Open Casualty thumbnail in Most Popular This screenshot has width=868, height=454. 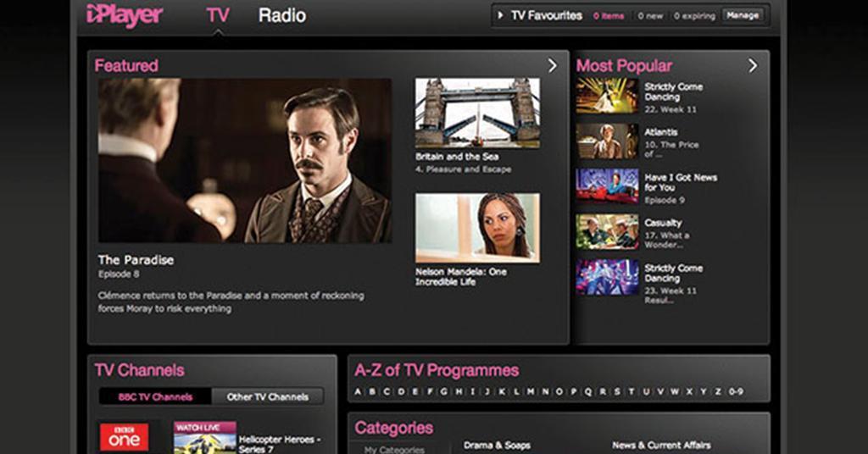[x=607, y=232]
